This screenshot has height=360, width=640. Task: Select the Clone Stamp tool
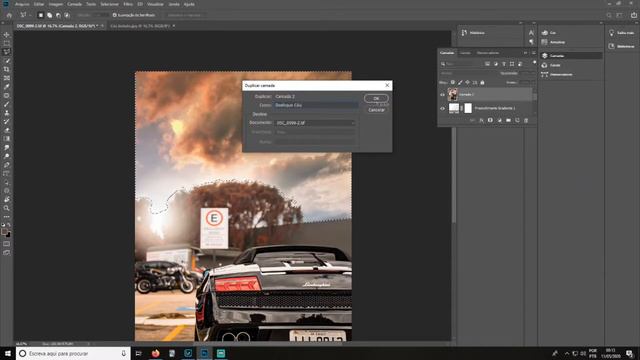7,113
